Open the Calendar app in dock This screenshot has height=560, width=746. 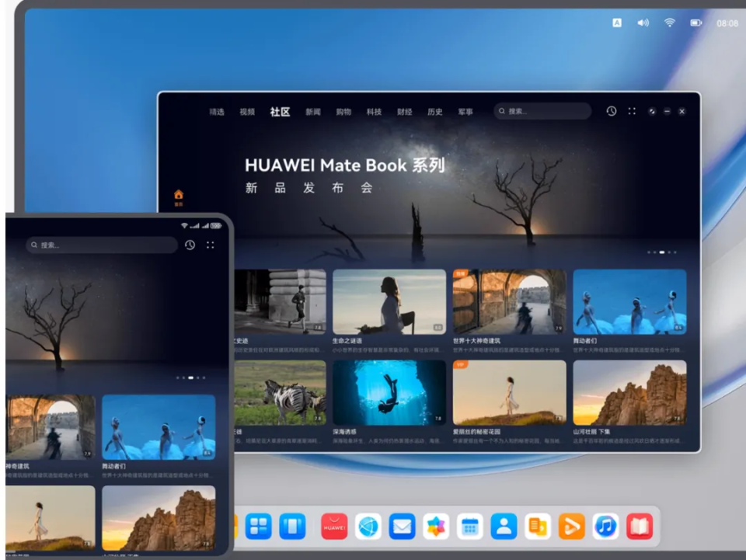tap(469, 527)
